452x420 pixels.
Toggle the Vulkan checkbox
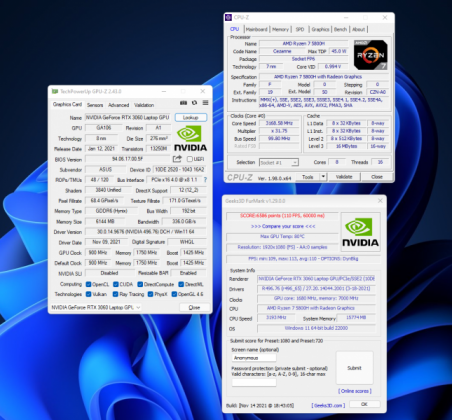(x=88, y=294)
